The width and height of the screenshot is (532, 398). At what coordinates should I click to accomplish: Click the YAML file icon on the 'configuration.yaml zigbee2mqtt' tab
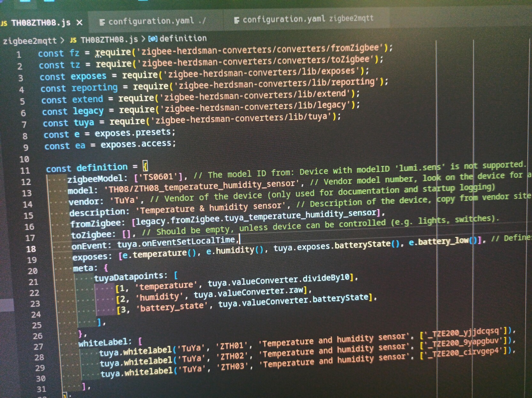[x=236, y=20]
